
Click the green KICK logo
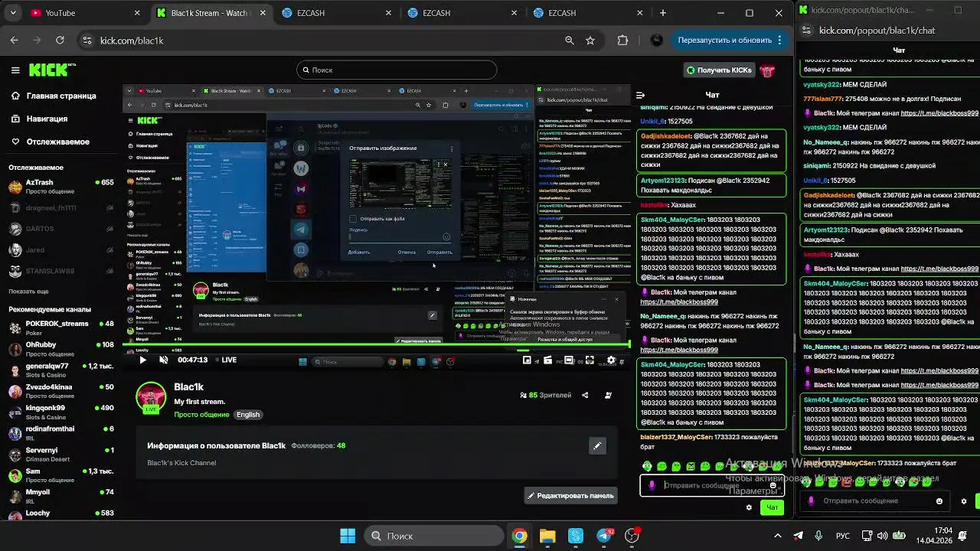tap(51, 70)
